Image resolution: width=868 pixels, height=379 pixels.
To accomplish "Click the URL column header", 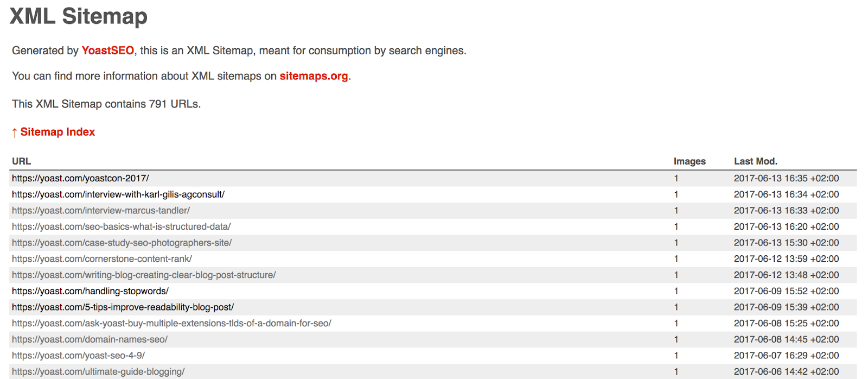I will (x=22, y=161).
